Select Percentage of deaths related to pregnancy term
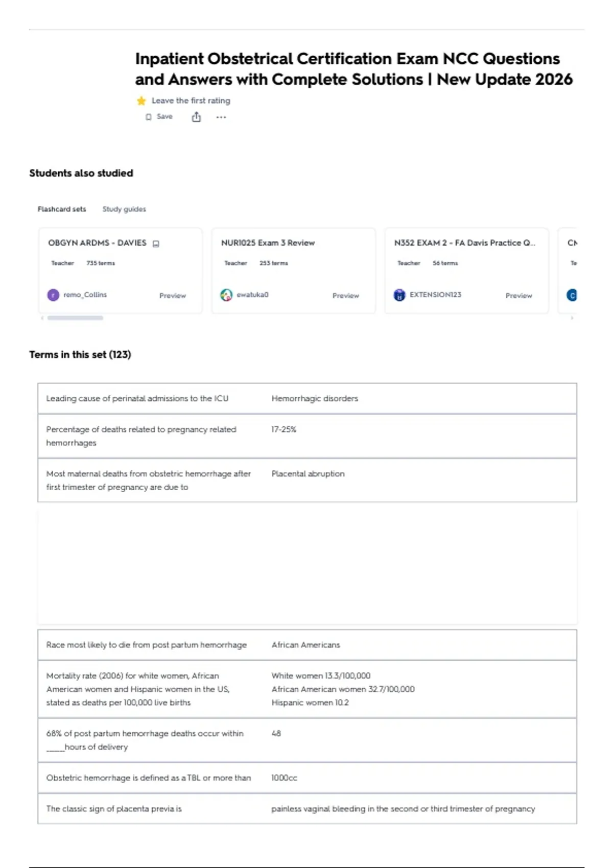The width and height of the screenshot is (613, 868). click(x=142, y=436)
